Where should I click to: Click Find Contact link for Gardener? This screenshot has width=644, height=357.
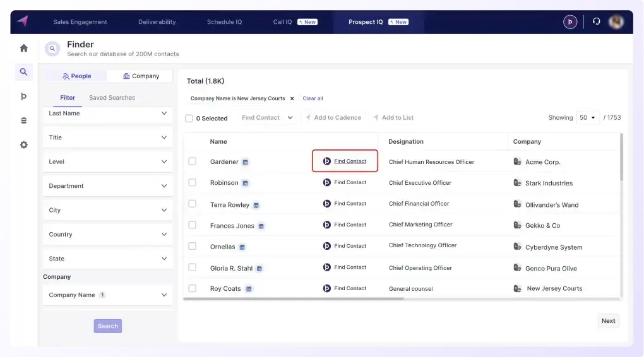click(350, 161)
